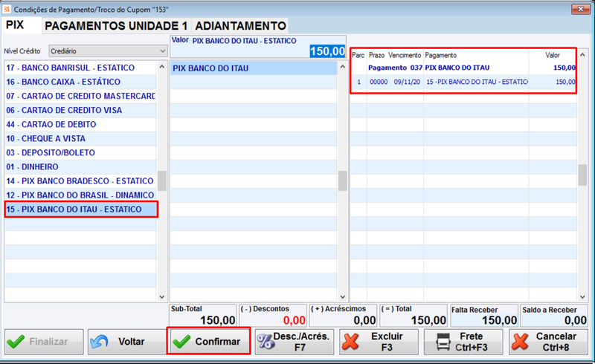
Task: Select 17 - BANCO BANRISUL - ESTATICO
Action: pos(80,68)
